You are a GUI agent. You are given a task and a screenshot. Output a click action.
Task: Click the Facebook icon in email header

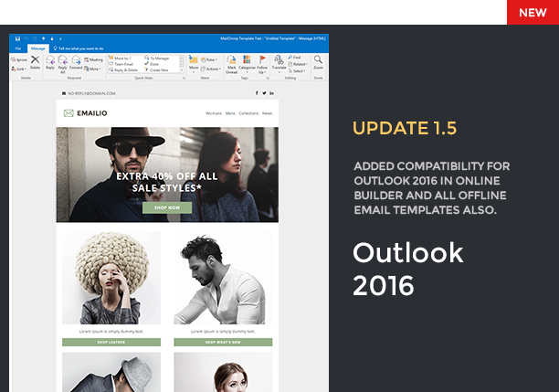pos(257,93)
